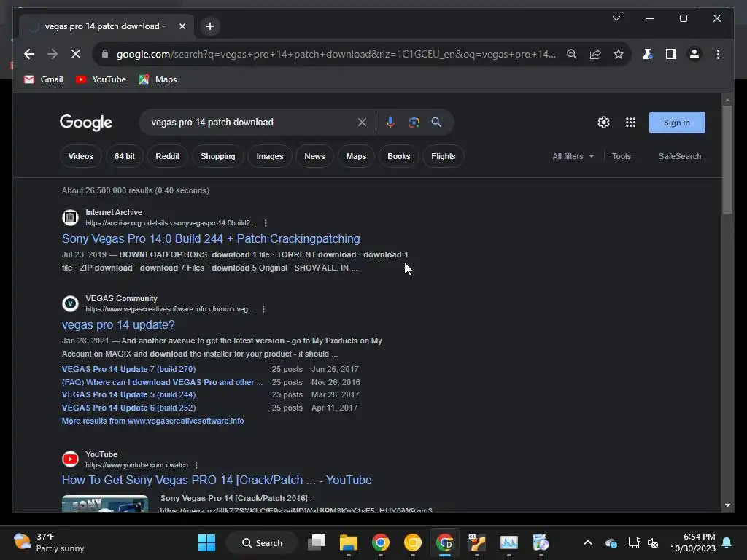Viewport: 747px width, 560px height.
Task: Show hidden system tray icons
Action: click(588, 542)
